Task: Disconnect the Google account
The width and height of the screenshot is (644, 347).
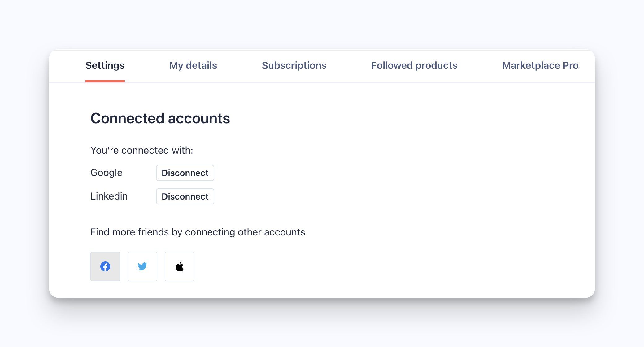Action: click(185, 173)
